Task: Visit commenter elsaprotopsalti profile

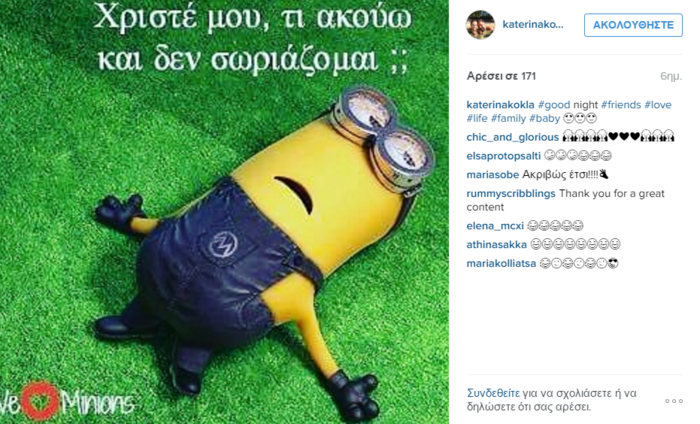Action: click(504, 156)
